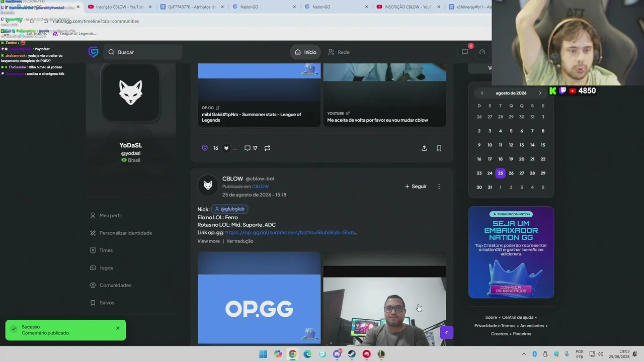Open Steam from the taskbar
The width and height of the screenshot is (644, 362).
click(x=352, y=354)
